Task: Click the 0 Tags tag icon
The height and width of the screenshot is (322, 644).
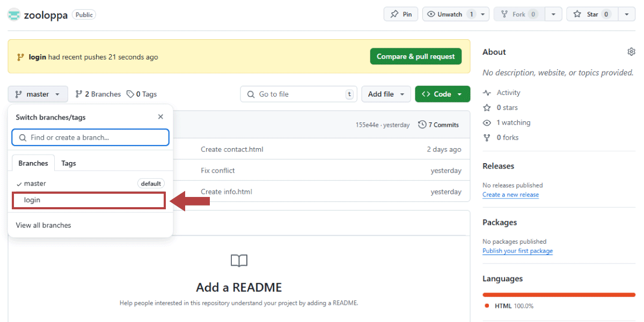Action: click(130, 94)
